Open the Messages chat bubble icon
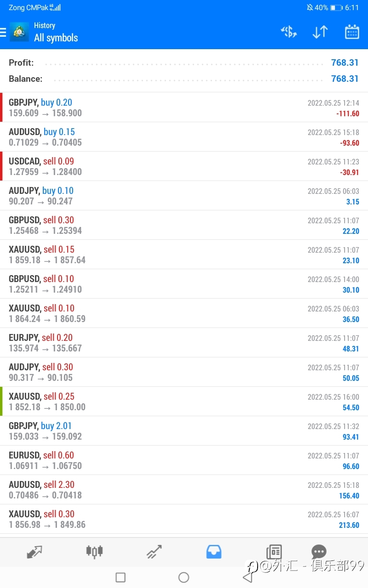This screenshot has width=368, height=588. coord(319,551)
